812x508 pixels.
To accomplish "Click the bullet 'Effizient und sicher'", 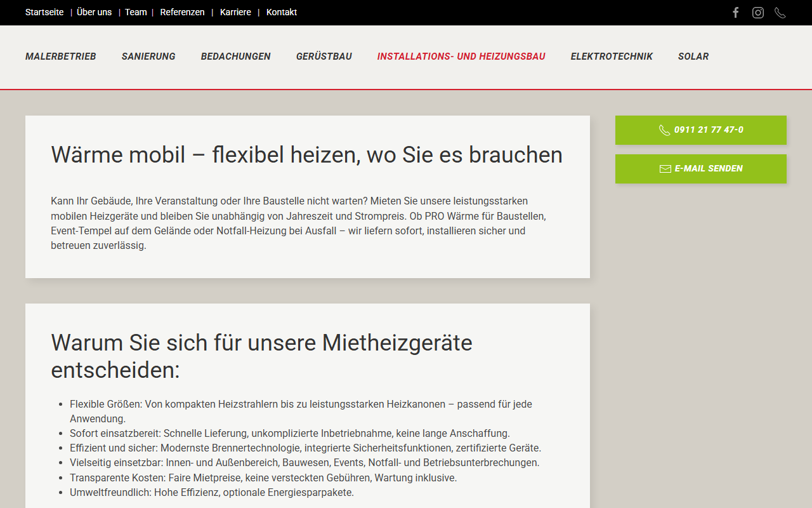I will click(x=305, y=448).
